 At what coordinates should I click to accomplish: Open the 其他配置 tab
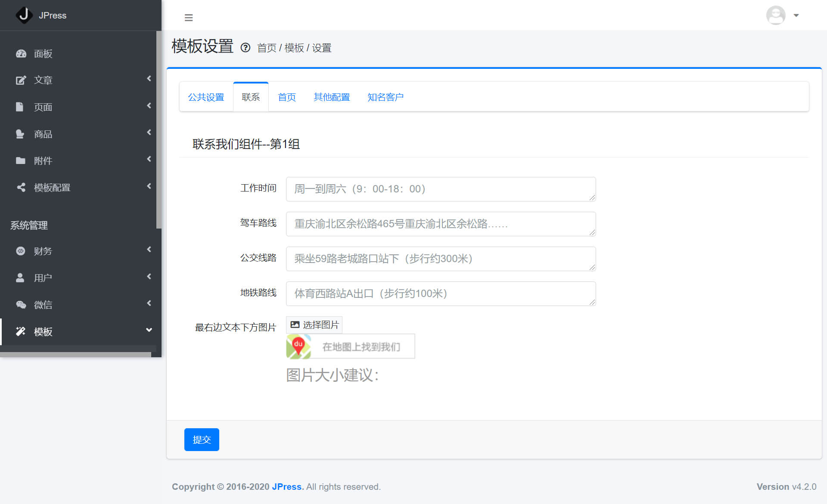click(x=332, y=97)
